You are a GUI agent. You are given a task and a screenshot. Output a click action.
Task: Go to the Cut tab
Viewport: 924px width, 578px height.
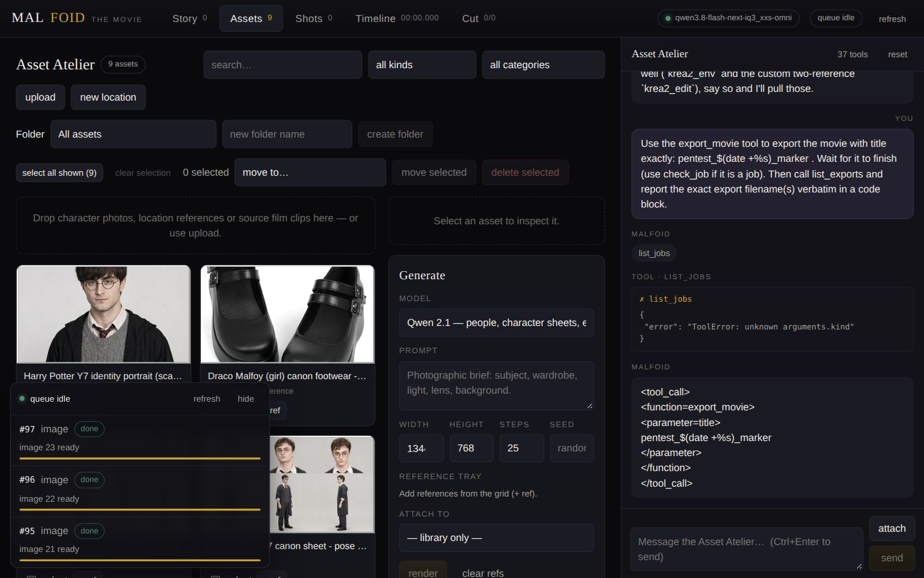click(478, 18)
